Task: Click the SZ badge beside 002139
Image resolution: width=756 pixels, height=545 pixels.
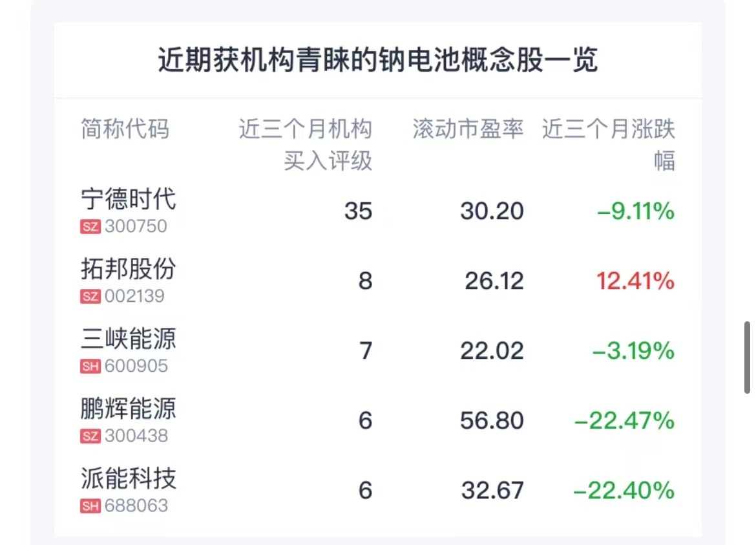Action: coord(90,297)
